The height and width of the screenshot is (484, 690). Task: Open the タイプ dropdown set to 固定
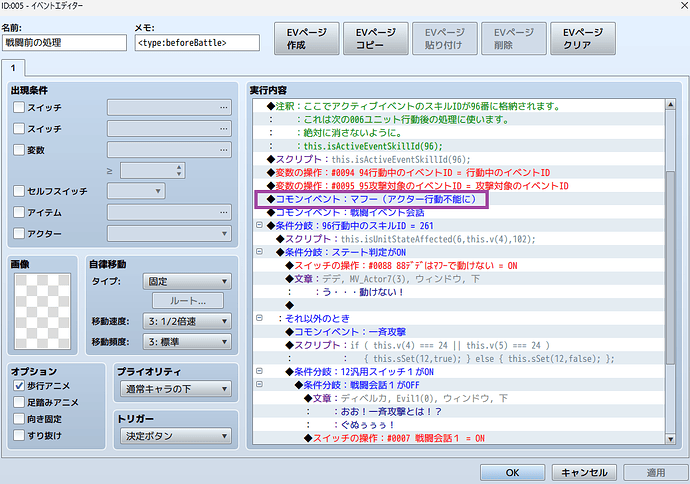tap(187, 281)
